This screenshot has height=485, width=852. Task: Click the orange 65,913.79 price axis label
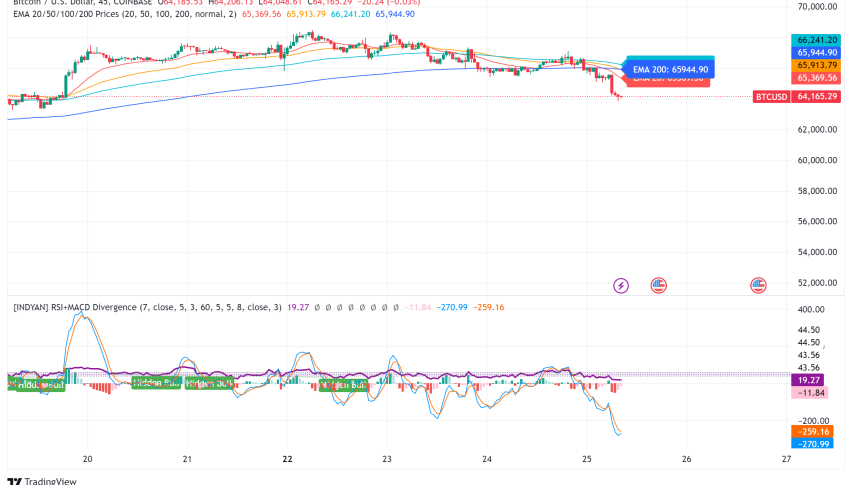817,65
